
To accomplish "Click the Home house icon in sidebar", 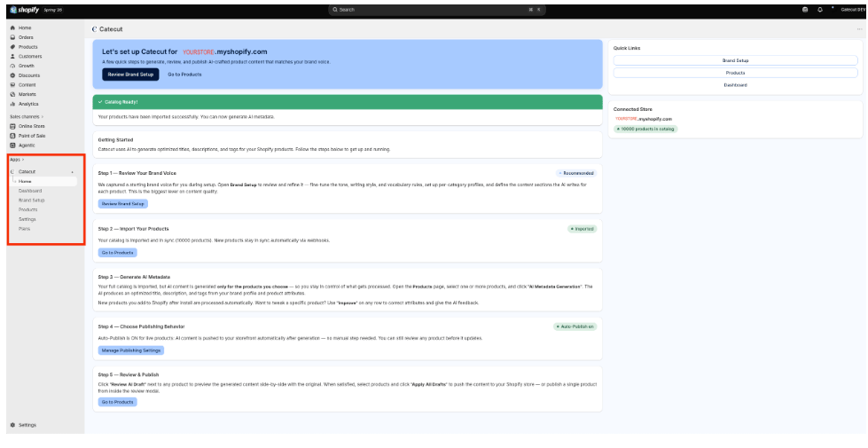I will [12, 28].
